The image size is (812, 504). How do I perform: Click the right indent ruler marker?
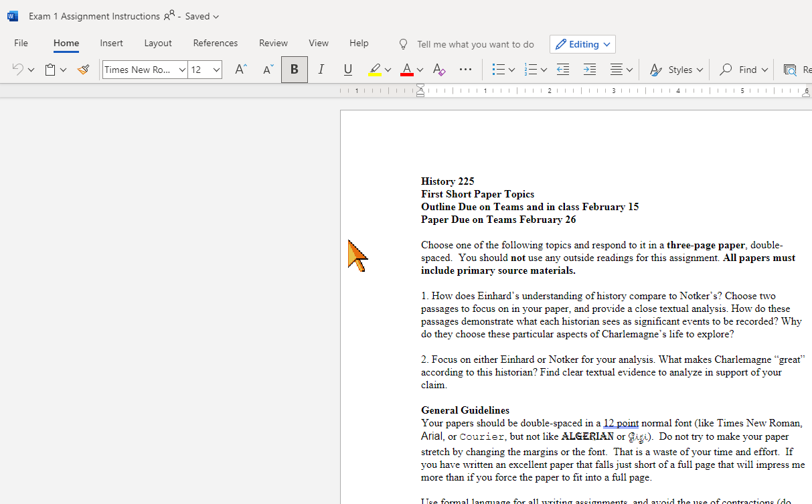pos(806,94)
